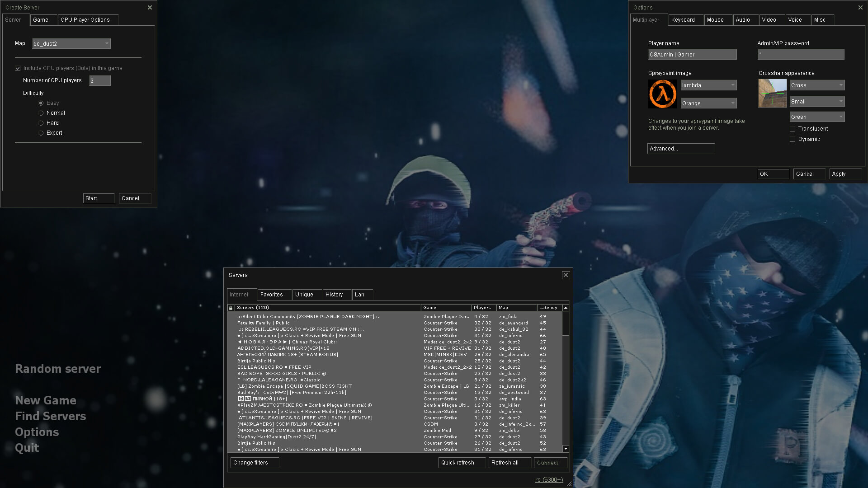868x488 pixels.
Task: Click the Refresh all button
Action: (505, 463)
